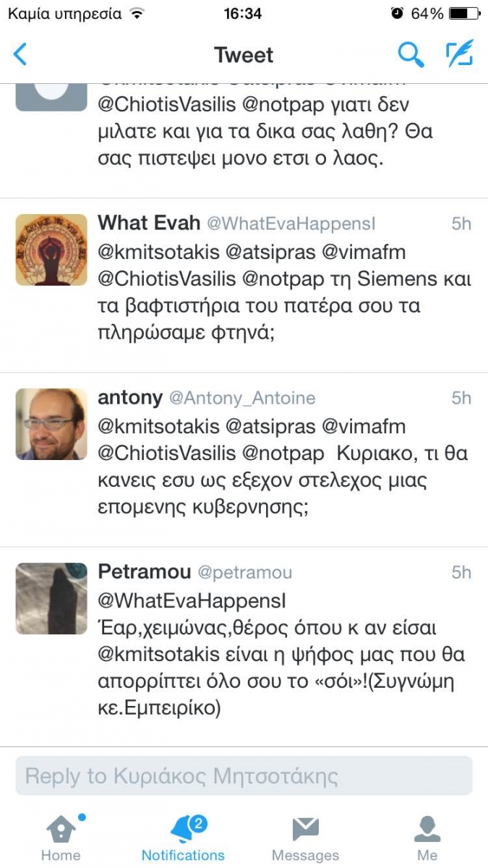Switch to the Home tab

(61, 838)
